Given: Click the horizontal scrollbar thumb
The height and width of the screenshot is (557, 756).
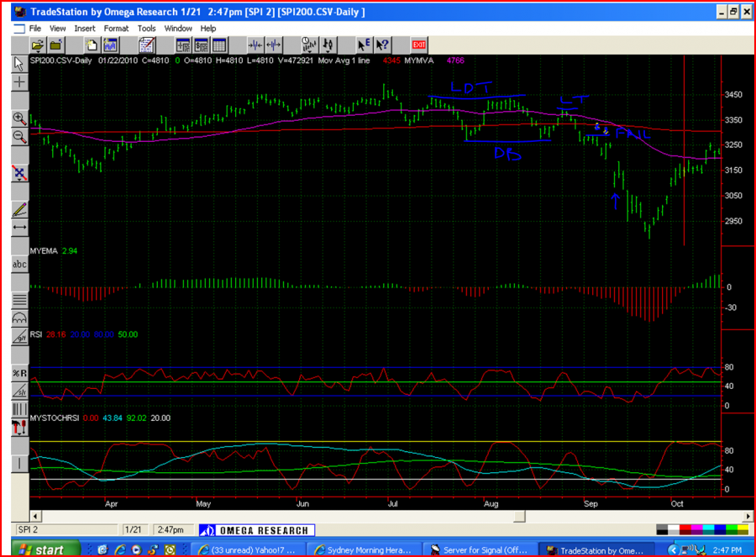Looking at the screenshot, I should [x=519, y=517].
